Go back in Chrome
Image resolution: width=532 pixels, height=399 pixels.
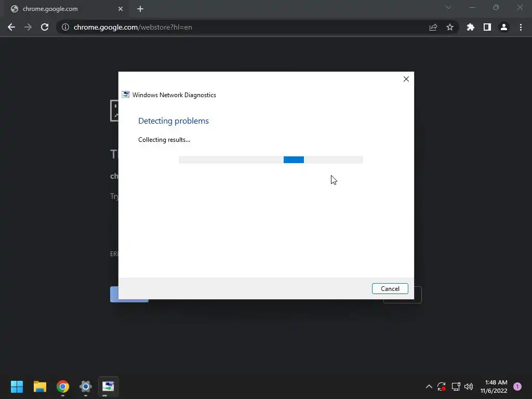click(x=11, y=27)
